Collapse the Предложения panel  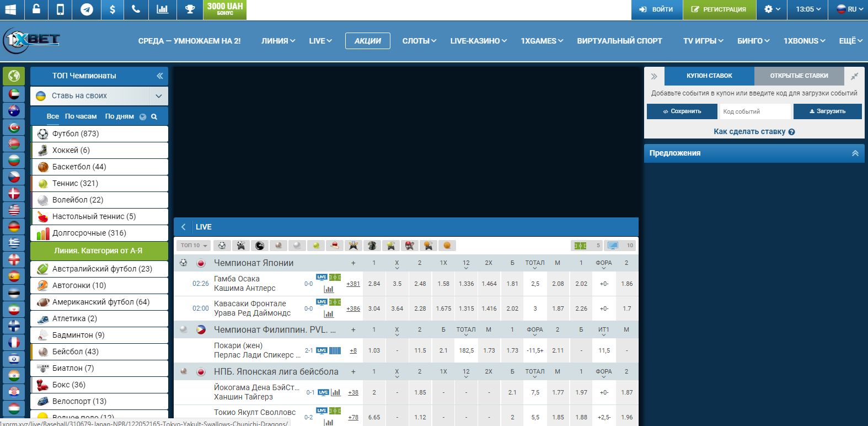coord(855,153)
